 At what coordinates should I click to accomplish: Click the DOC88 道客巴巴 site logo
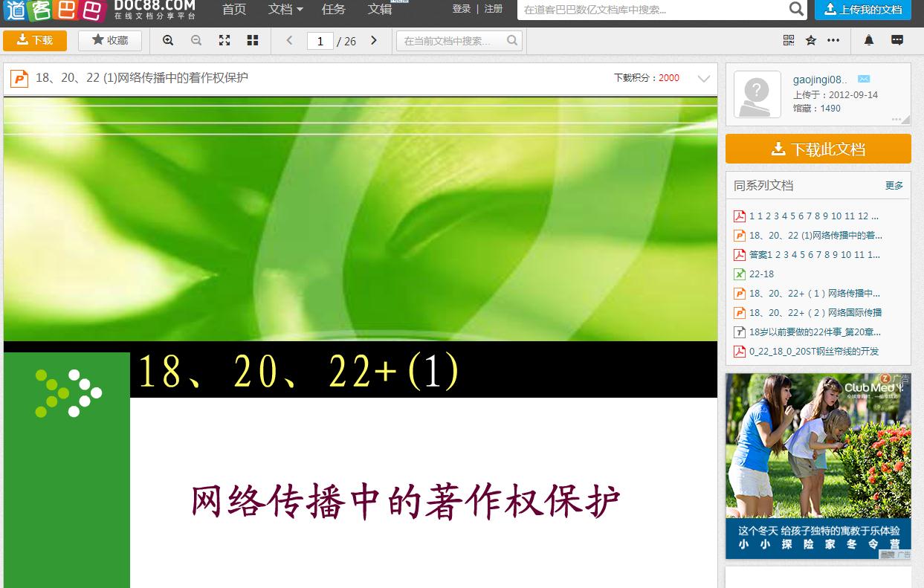tap(100, 11)
